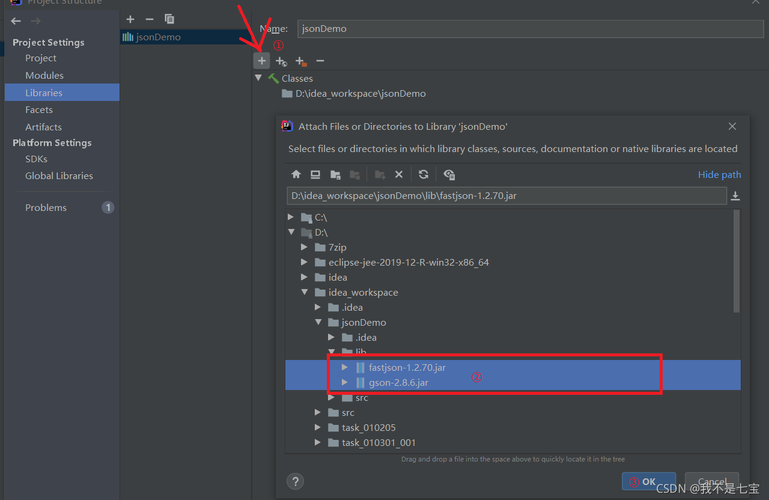The width and height of the screenshot is (769, 500).
Task: Expand the gson-2.8.6.jar node
Action: point(345,382)
